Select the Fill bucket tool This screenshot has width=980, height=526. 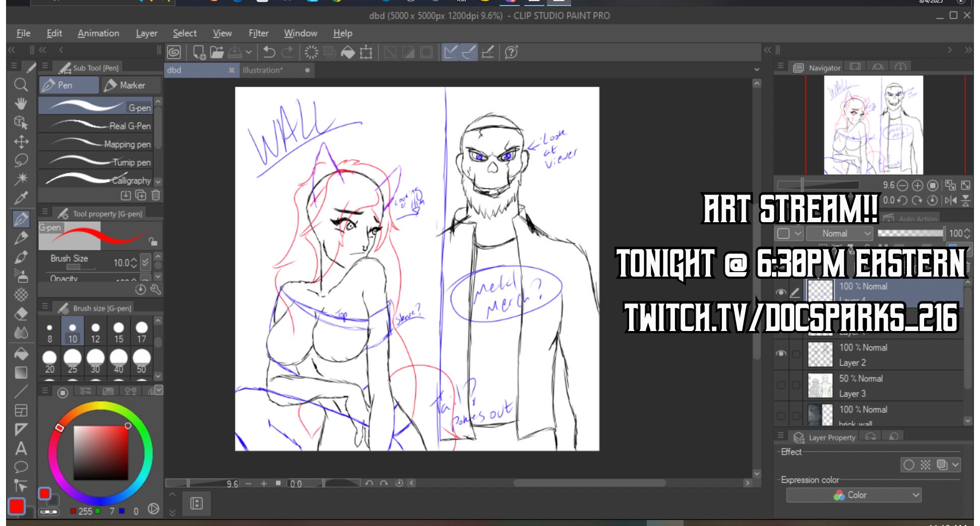(x=21, y=354)
